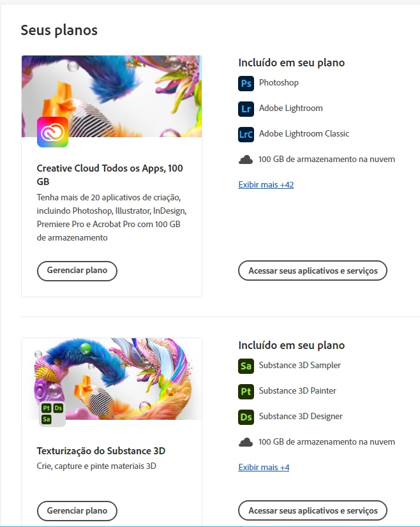This screenshot has width=420, height=527.
Task: Click Acessar seus aplicativos e serviços for Creative Cloud
Action: pyautogui.click(x=313, y=271)
